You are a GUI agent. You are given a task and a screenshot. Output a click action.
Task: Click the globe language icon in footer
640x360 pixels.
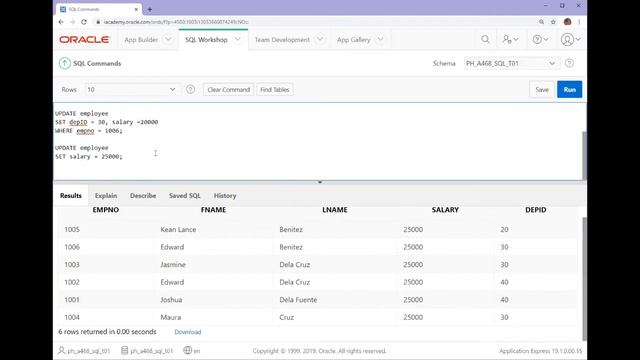[187, 350]
